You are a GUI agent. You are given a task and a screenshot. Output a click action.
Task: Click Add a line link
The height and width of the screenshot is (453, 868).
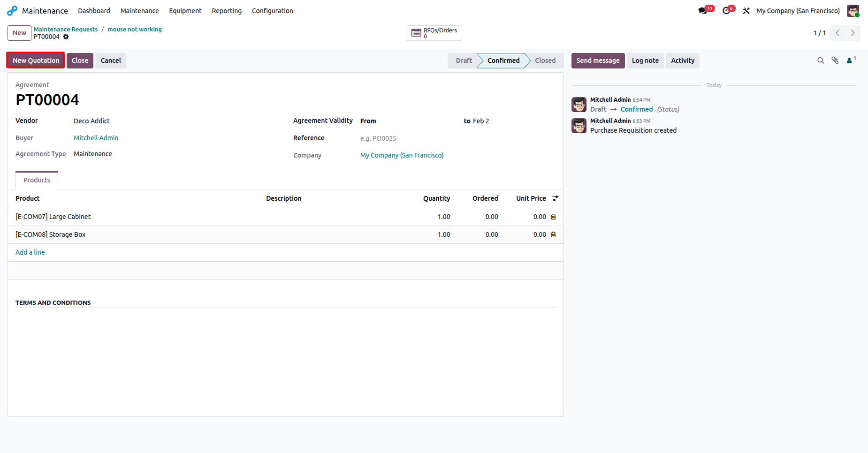tap(30, 252)
